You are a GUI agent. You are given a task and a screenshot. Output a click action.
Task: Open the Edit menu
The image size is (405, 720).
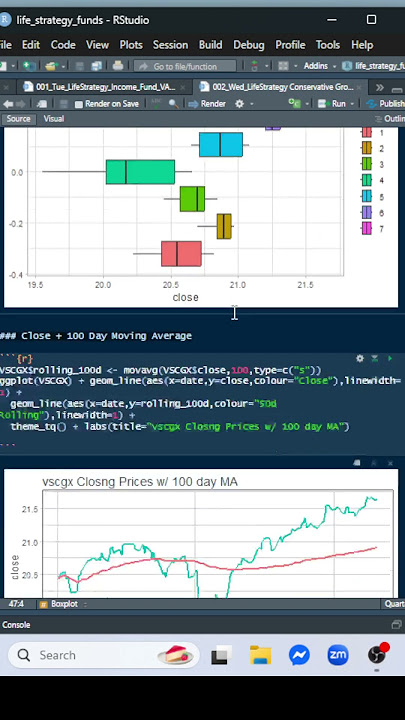pos(31,45)
